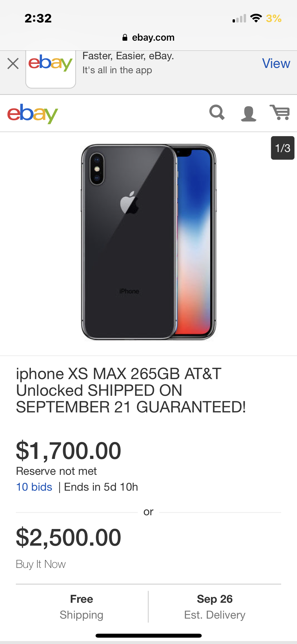Open the account profile icon
Image resolution: width=297 pixels, height=644 pixels.
(248, 114)
